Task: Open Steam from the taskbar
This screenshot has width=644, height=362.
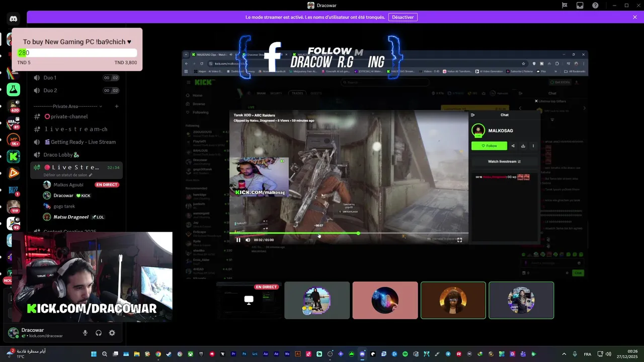Action: tap(169, 354)
